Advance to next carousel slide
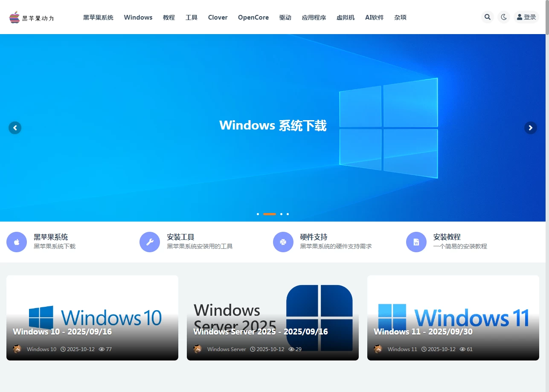The image size is (549, 392). pyautogui.click(x=530, y=128)
